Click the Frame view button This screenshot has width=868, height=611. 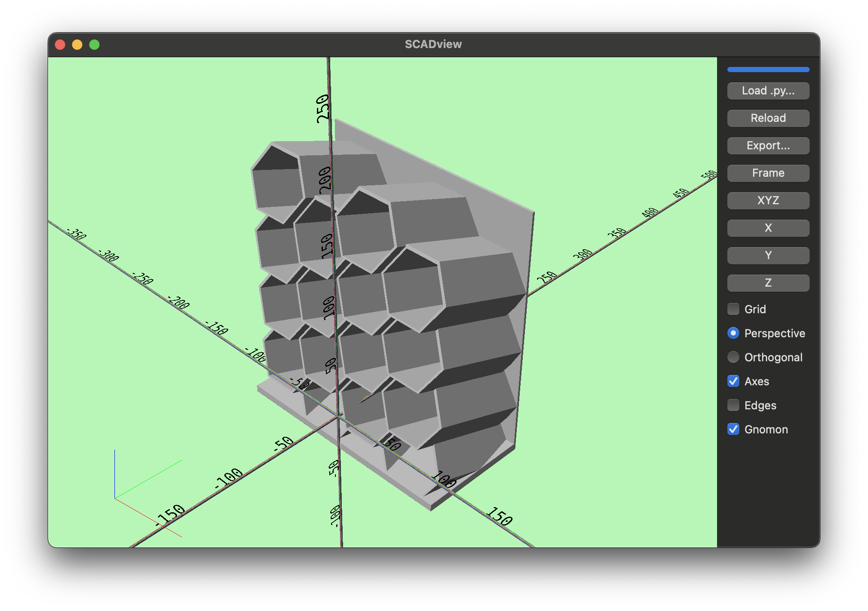click(x=768, y=173)
